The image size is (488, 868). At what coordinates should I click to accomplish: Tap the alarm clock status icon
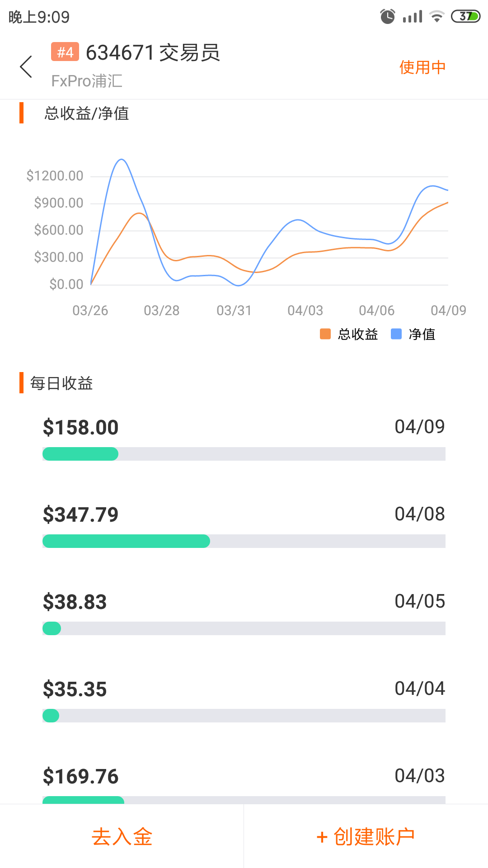coord(387,17)
